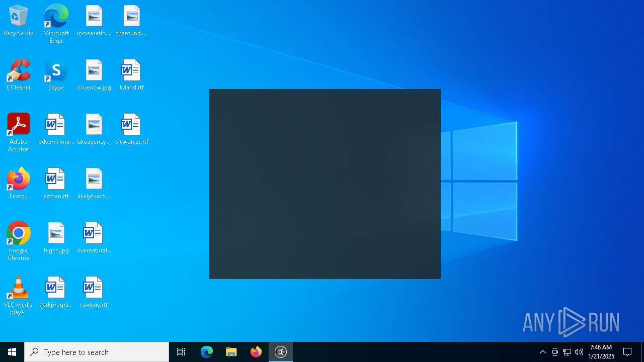Launch Microsoft Edge from the desktop

tap(56, 24)
